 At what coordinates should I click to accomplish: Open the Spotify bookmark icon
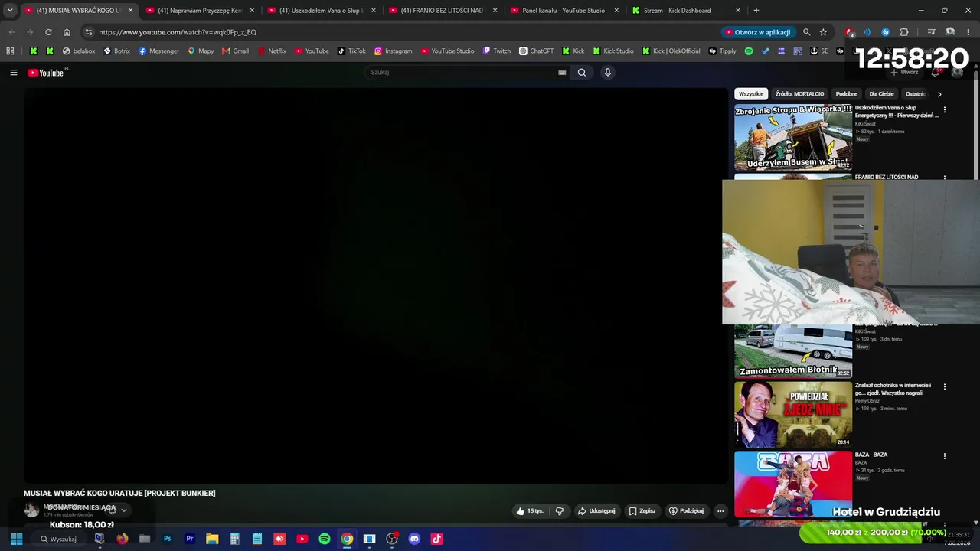749,51
